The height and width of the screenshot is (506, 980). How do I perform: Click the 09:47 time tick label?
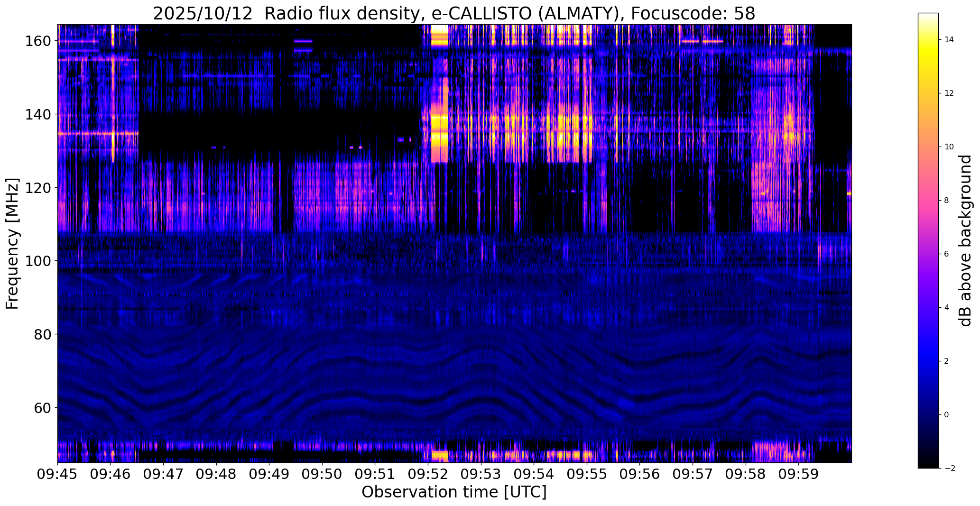164,473
